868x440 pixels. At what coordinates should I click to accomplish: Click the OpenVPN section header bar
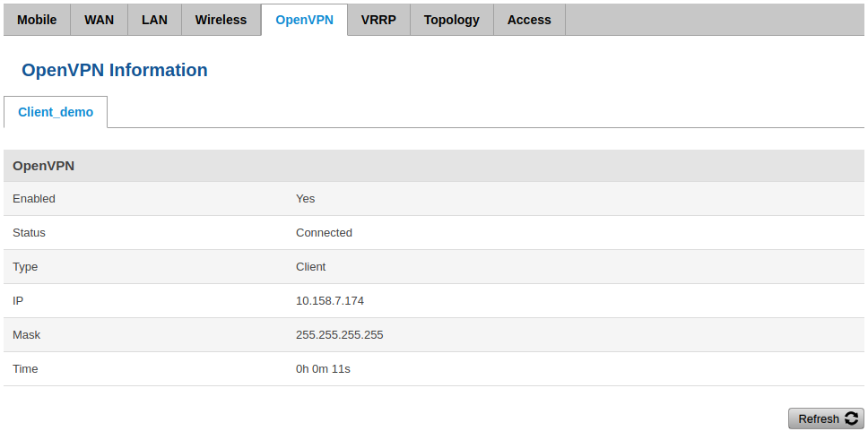click(x=434, y=166)
